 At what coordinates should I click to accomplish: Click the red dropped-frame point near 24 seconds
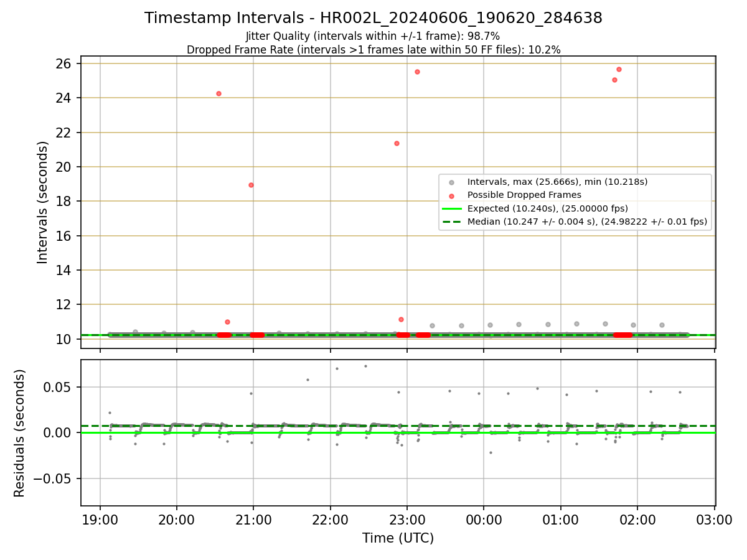(218, 93)
